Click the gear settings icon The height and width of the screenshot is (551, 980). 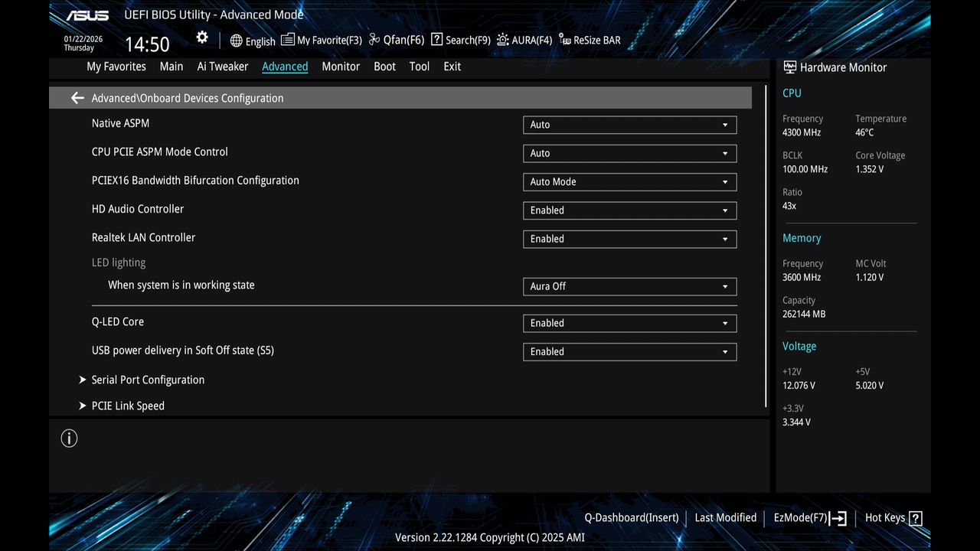[201, 37]
